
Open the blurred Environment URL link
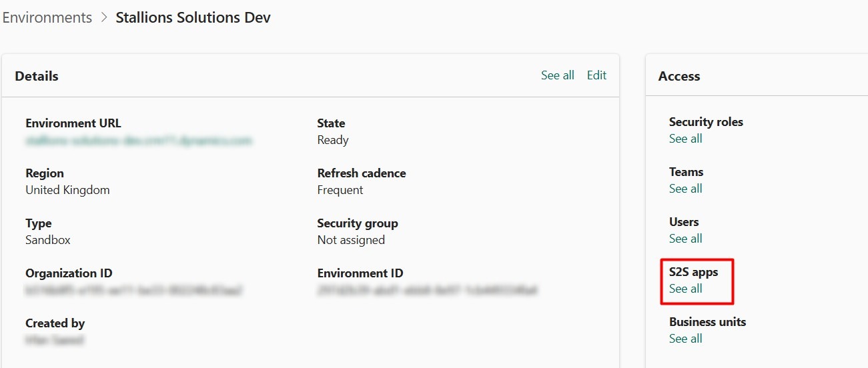(x=139, y=141)
